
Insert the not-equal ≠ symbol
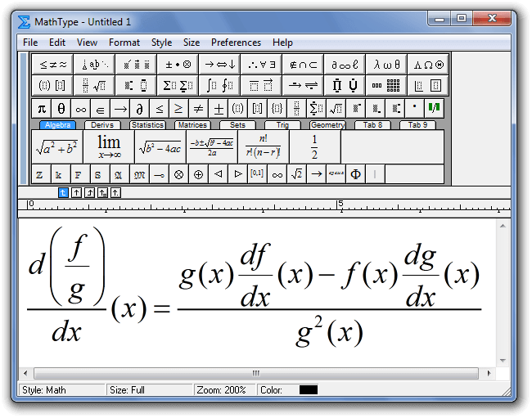tap(199, 108)
